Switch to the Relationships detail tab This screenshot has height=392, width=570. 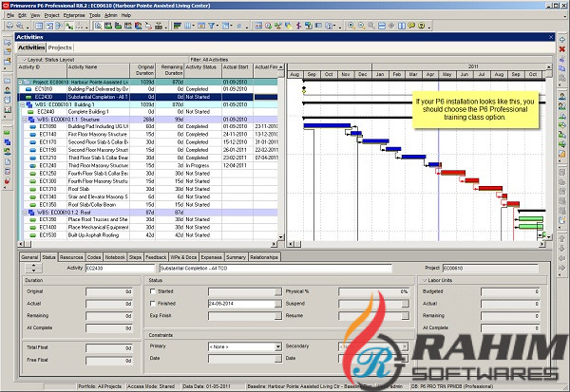(264, 257)
